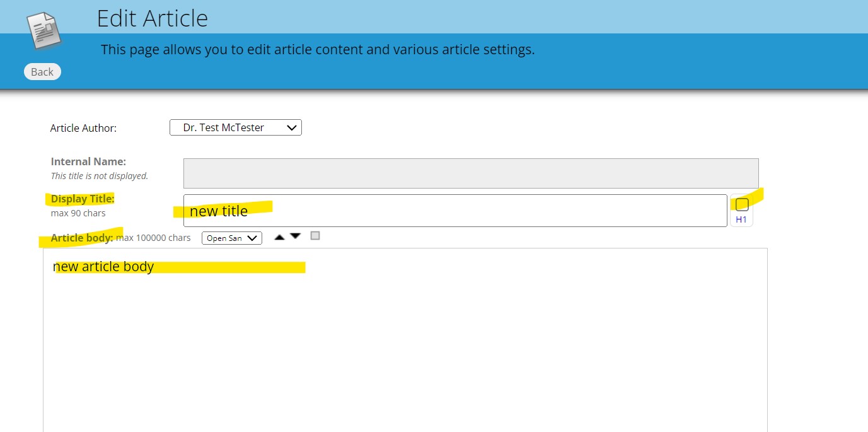The height and width of the screenshot is (432, 868).
Task: Click the small gray square icon
Action: point(315,236)
